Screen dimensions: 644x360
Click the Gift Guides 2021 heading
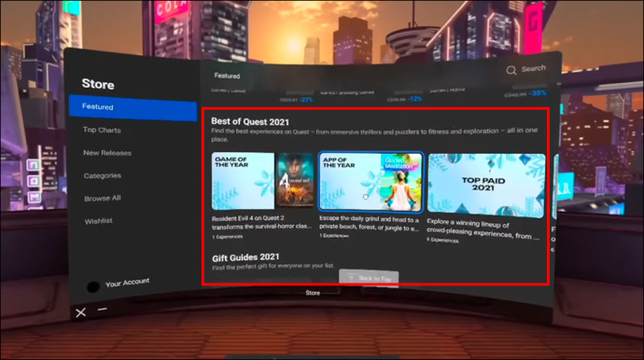click(x=245, y=257)
